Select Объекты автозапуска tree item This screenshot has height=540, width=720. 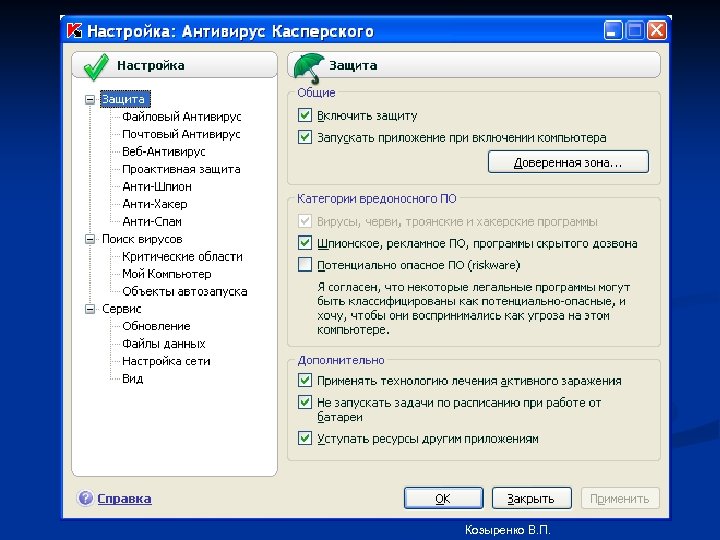(185, 291)
